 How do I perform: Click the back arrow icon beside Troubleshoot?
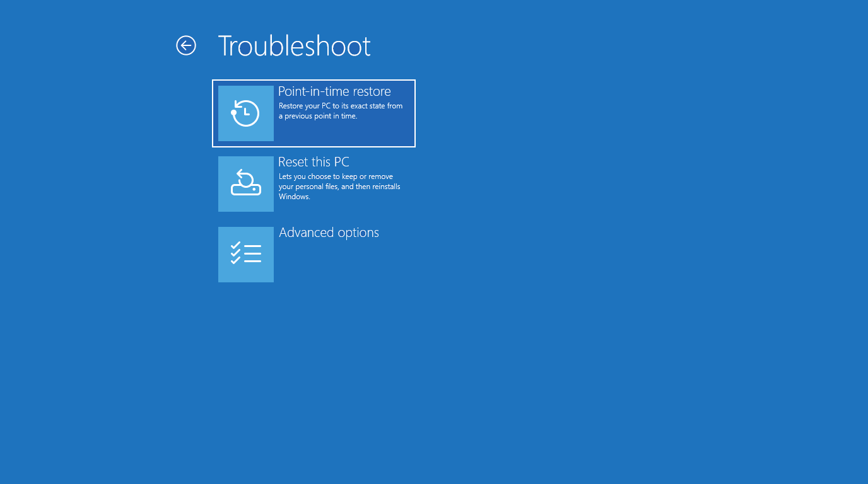click(x=186, y=45)
